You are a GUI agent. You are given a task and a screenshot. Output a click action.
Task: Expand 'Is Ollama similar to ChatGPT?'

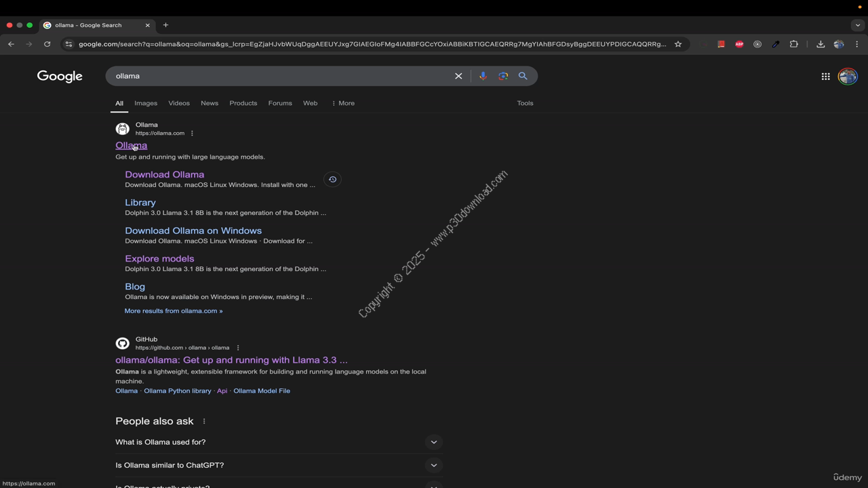tap(279, 465)
